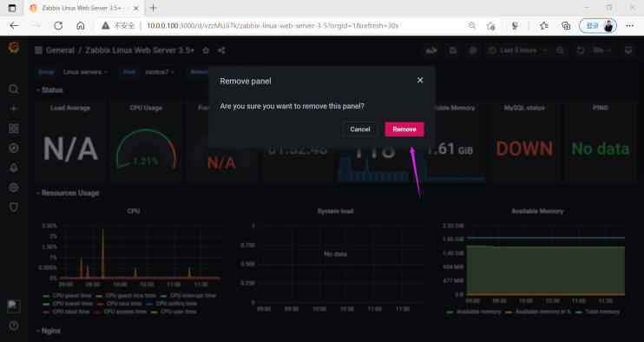Screen dimensions: 644x342
Task: Zoom out the time range
Action: pos(560,50)
